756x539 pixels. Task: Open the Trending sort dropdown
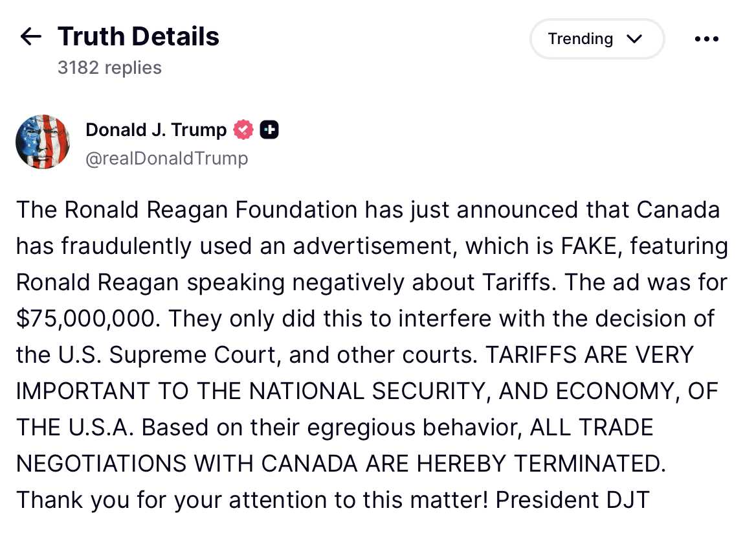(x=597, y=39)
